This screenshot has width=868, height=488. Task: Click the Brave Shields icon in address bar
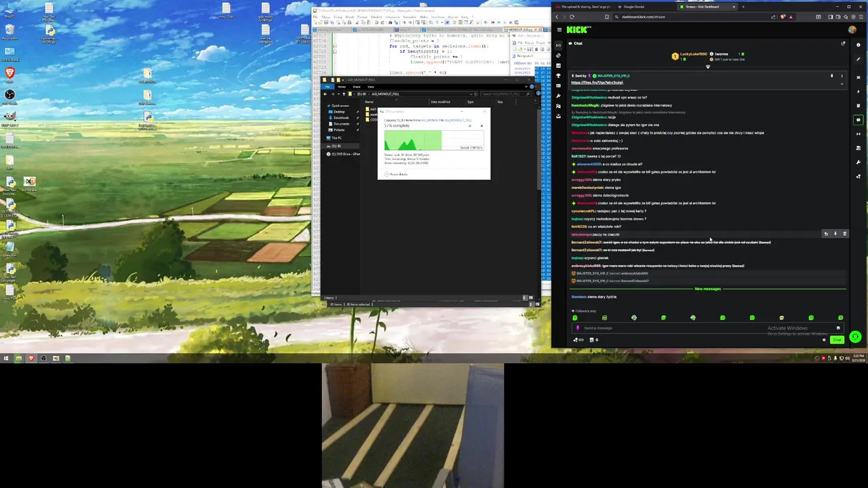[783, 17]
